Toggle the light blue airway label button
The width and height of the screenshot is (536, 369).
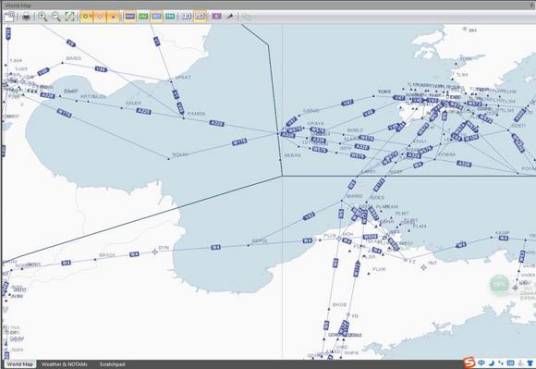(x=157, y=16)
